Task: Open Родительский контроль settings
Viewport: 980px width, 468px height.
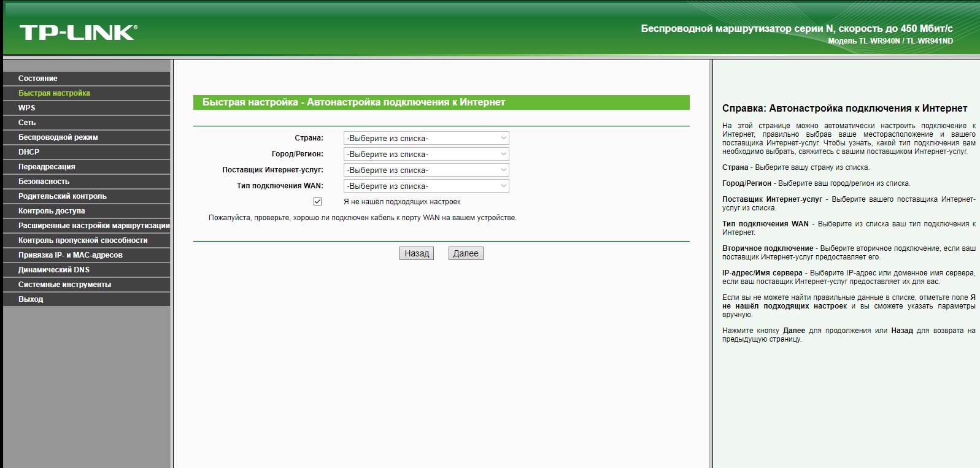Action: coord(63,196)
